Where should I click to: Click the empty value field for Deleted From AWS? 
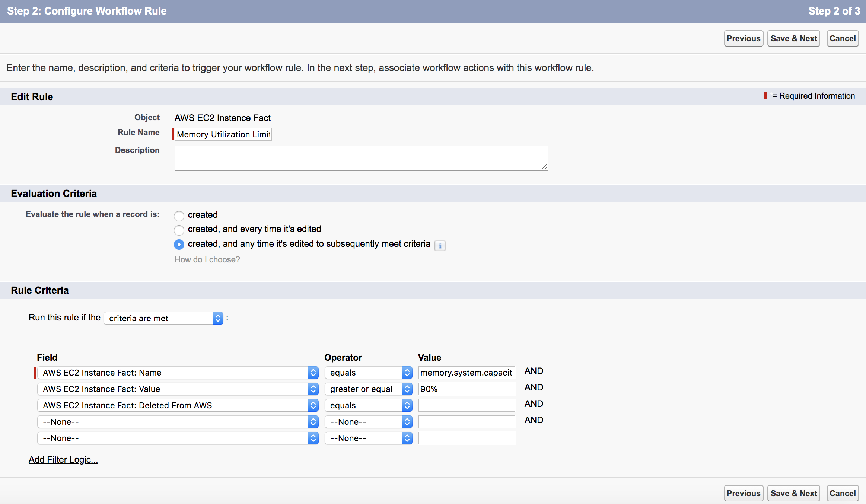[x=466, y=405]
